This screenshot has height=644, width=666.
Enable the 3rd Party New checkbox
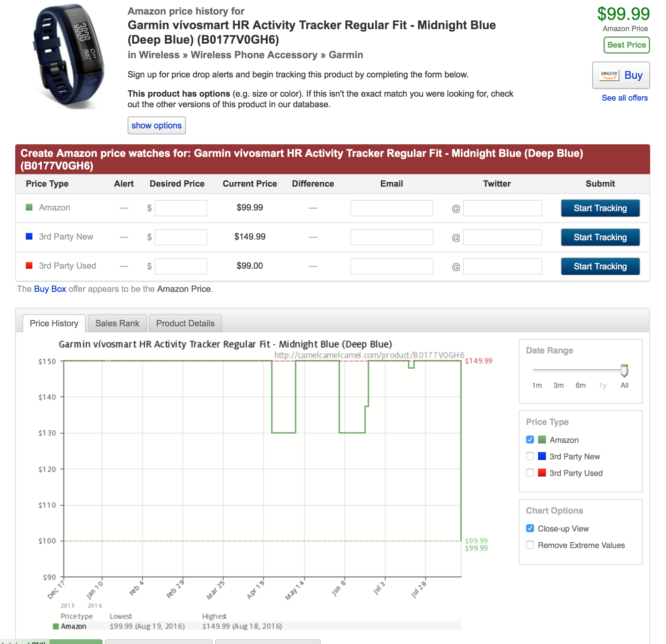[530, 456]
